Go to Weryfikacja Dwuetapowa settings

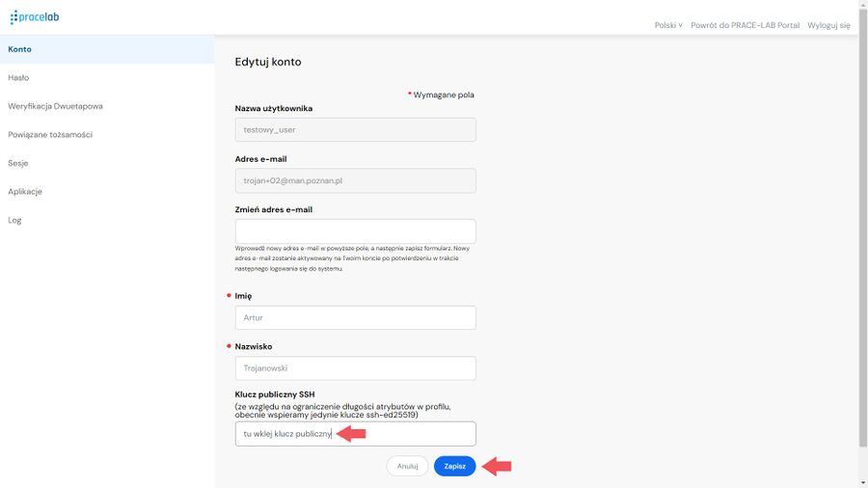(107, 106)
